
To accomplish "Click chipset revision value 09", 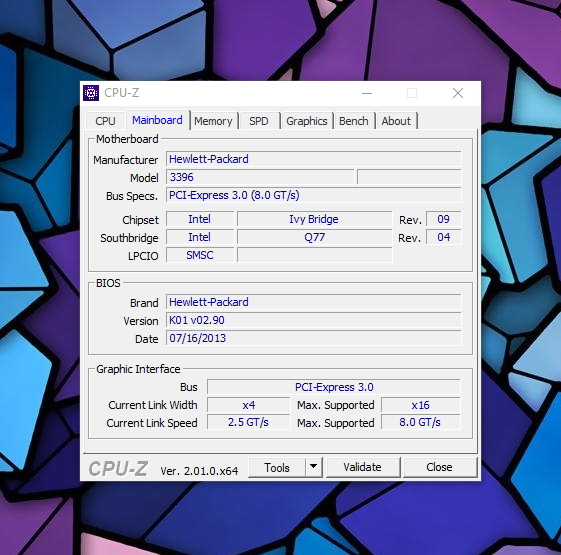I will point(444,219).
